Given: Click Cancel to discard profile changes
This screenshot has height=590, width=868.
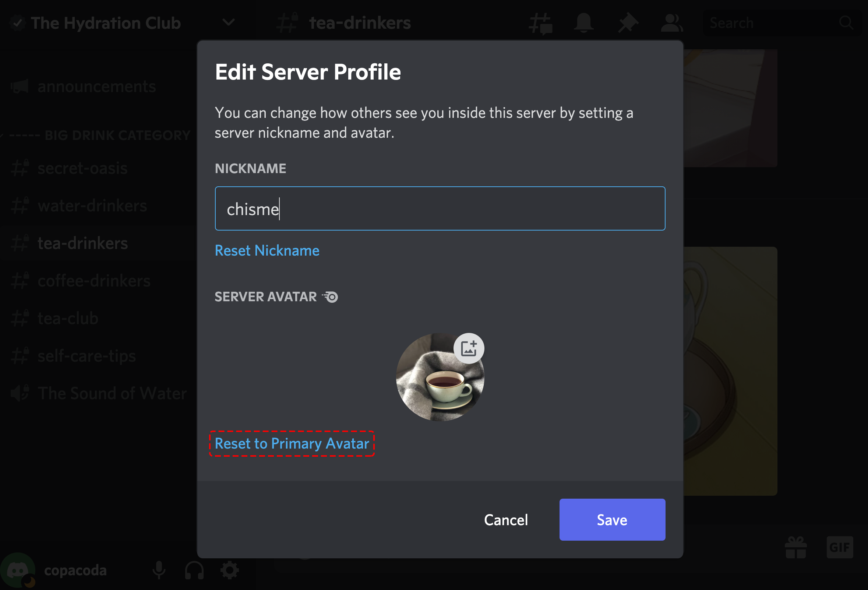Looking at the screenshot, I should [x=507, y=520].
